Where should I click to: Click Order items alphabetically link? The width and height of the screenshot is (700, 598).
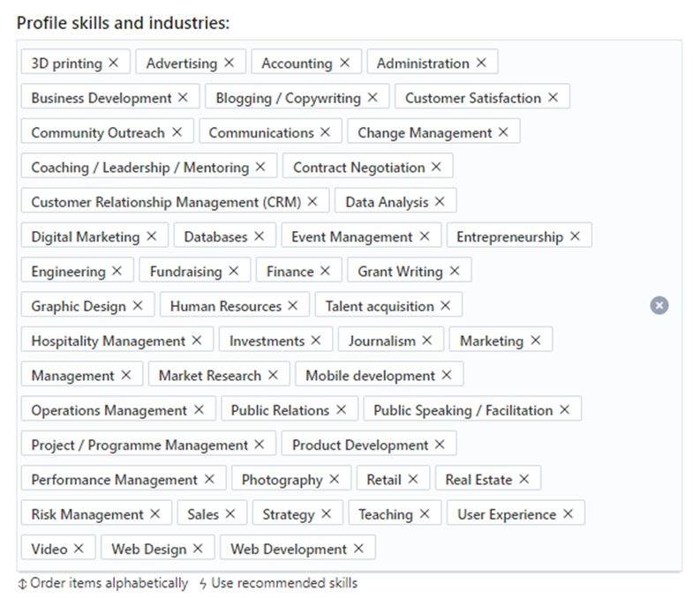click(x=109, y=583)
